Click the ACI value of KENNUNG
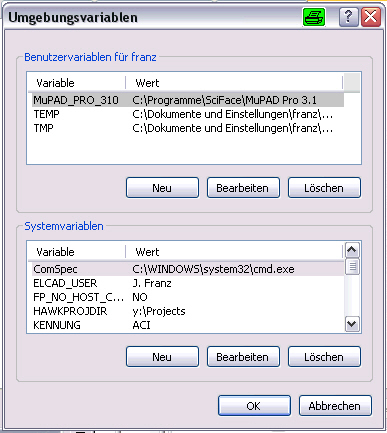The width and height of the screenshot is (387, 433). [x=141, y=325]
